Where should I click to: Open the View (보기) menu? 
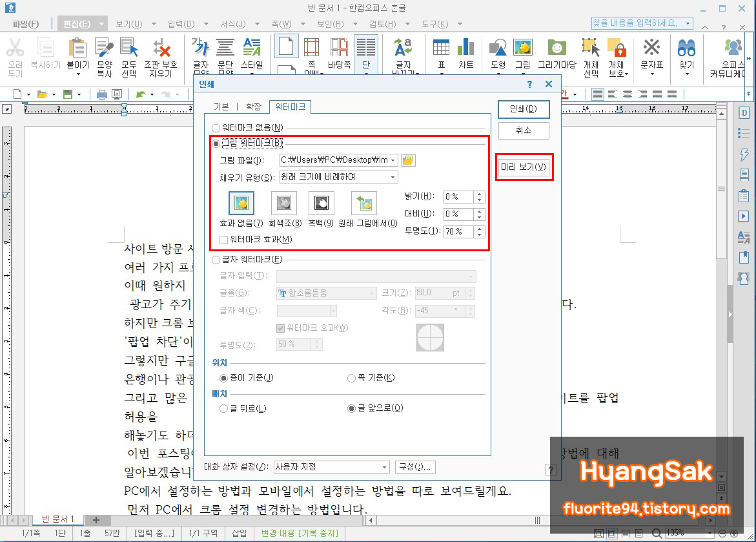pos(128,24)
